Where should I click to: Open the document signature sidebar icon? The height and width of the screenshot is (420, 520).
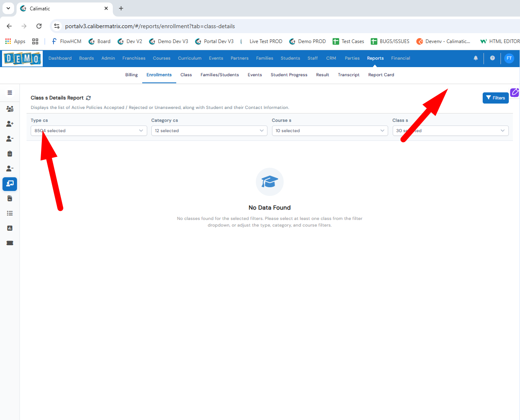point(10,198)
